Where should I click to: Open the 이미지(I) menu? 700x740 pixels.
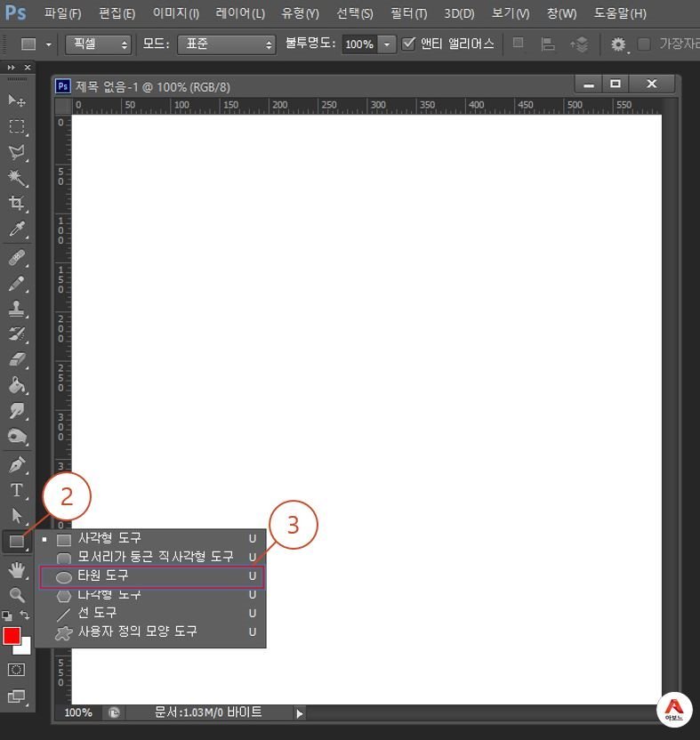[x=175, y=13]
